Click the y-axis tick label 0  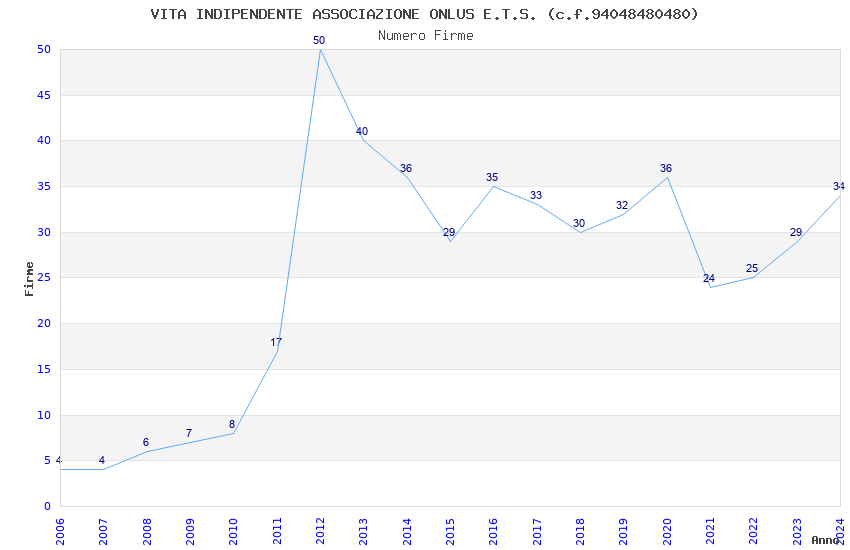(x=48, y=506)
